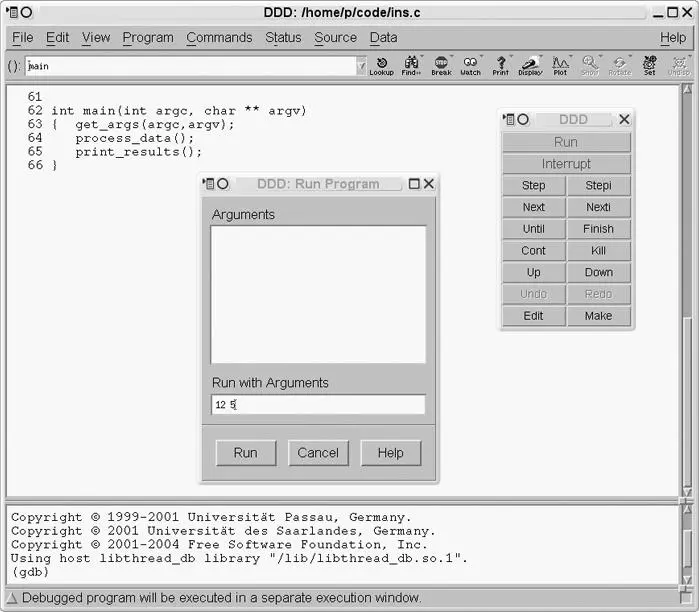Viewport: 699px width, 612px height.
Task: Click the Arguments list box
Action: click(x=318, y=294)
